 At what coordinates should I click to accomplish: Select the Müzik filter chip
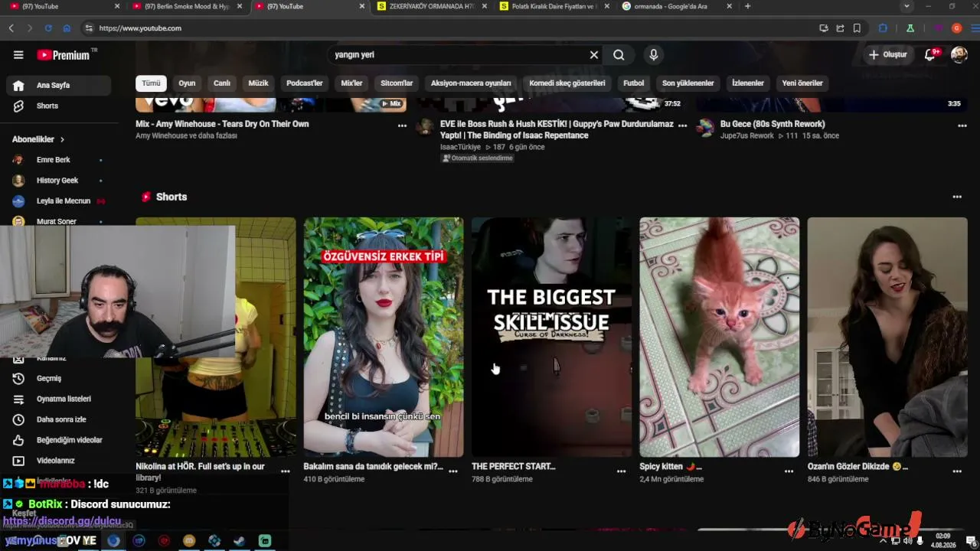point(258,83)
